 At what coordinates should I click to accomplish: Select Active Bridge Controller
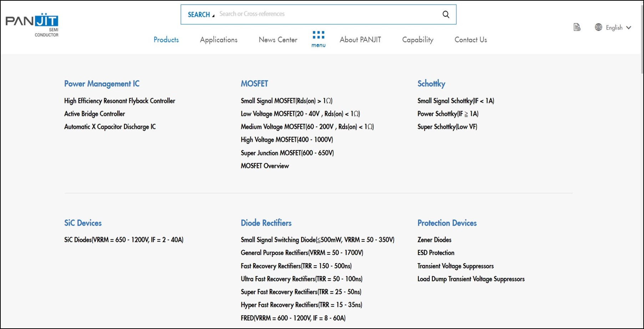tap(95, 114)
